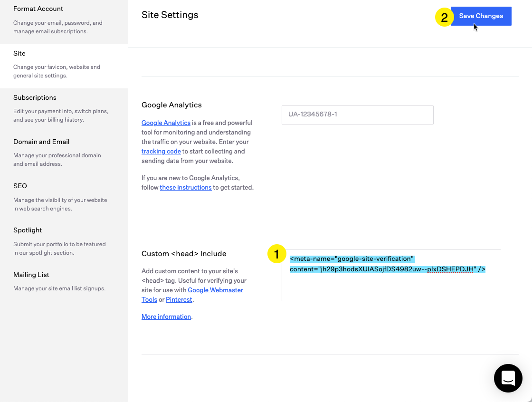Click yellow step 2 marker badge
This screenshot has width=532, height=402.
(444, 18)
